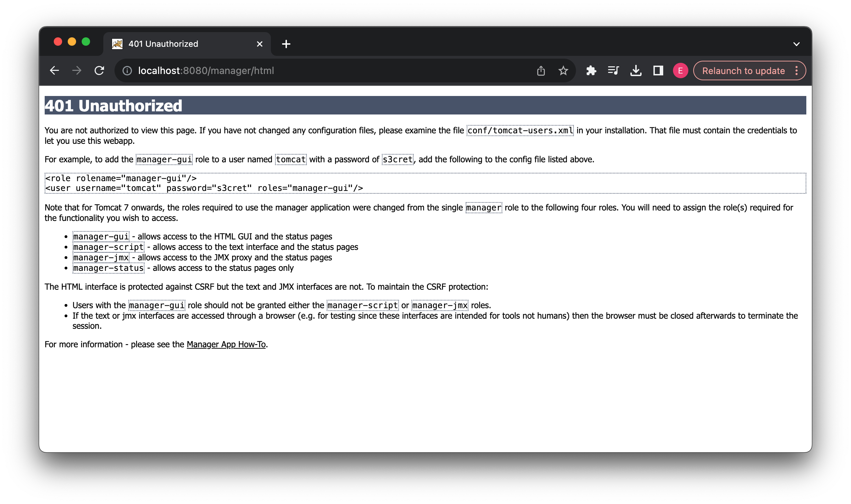
Task: Click the back navigation arrow
Action: click(x=54, y=70)
